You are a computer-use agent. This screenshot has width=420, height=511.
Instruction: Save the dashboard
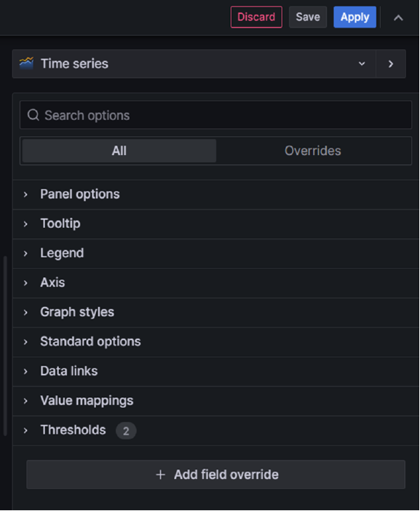tap(308, 17)
